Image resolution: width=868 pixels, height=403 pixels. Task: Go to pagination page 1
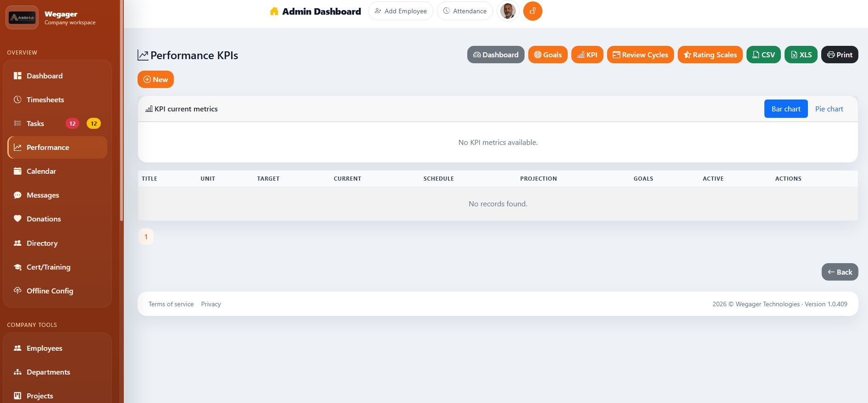point(146,237)
